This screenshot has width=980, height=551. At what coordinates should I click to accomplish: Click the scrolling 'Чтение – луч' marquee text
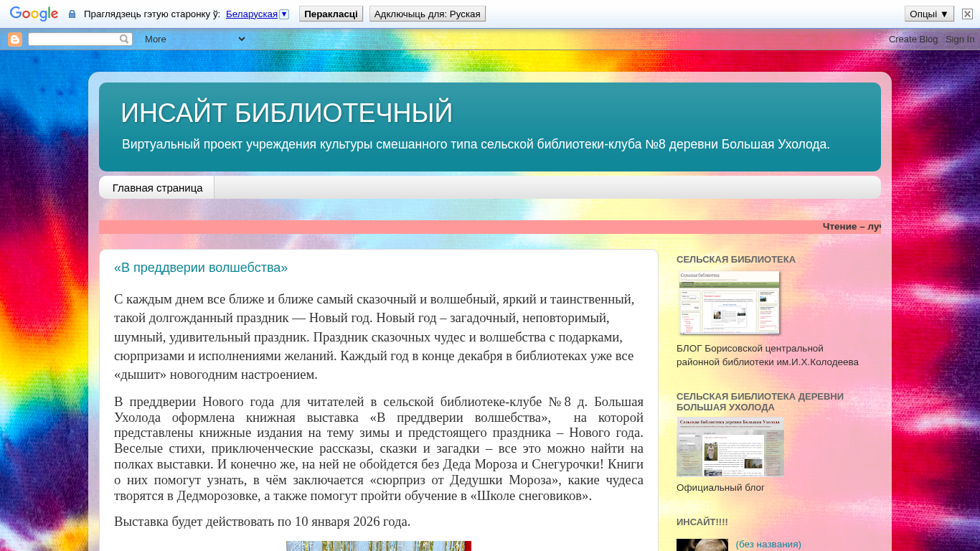(x=852, y=227)
